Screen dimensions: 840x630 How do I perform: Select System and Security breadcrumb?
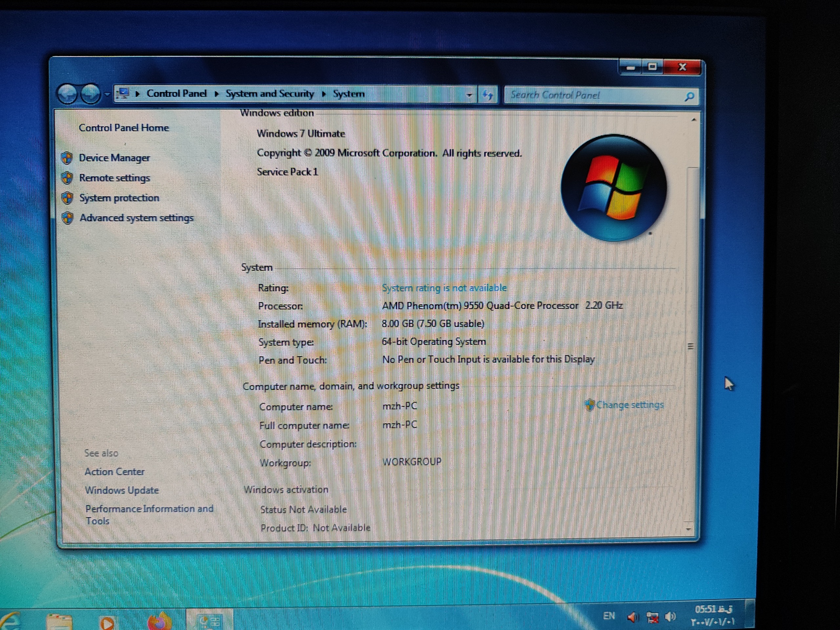(x=270, y=94)
